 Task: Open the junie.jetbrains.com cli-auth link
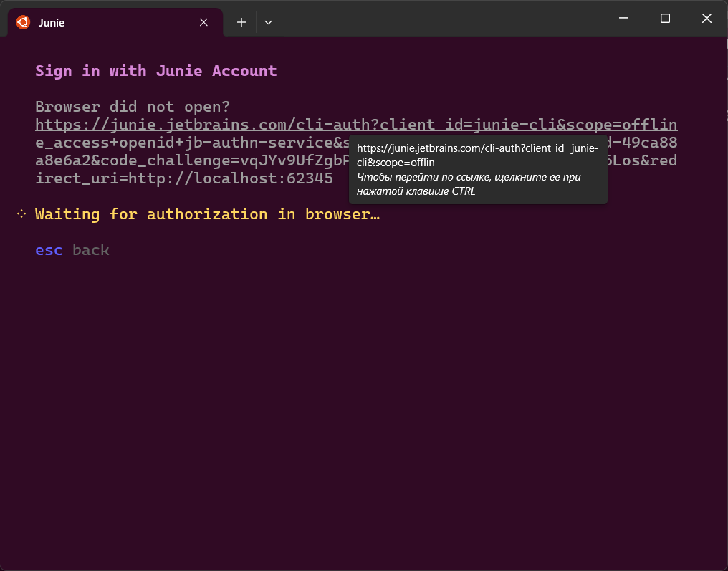click(x=356, y=125)
